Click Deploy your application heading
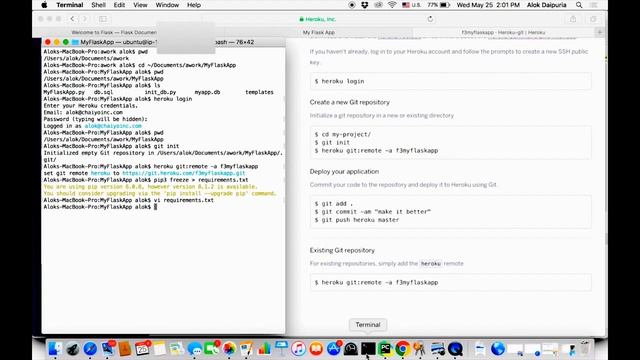The width and height of the screenshot is (640, 360). click(344, 171)
